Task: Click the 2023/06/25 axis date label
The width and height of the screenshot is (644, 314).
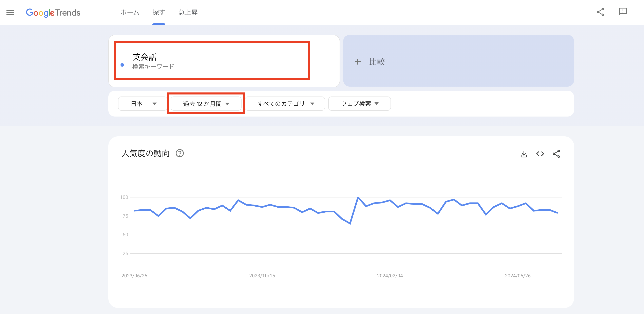Action: pyautogui.click(x=134, y=276)
